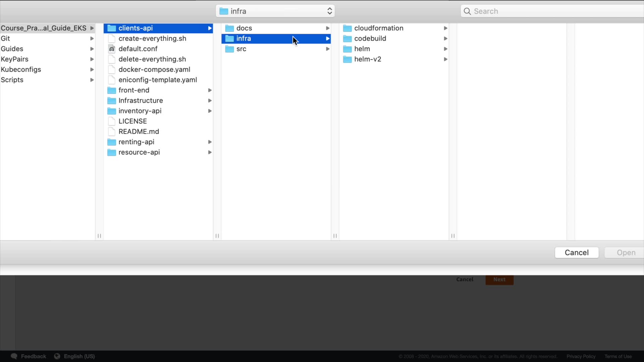Viewport: 644px width, 362px height.
Task: Open the Privacy Policy link
Action: 581,356
